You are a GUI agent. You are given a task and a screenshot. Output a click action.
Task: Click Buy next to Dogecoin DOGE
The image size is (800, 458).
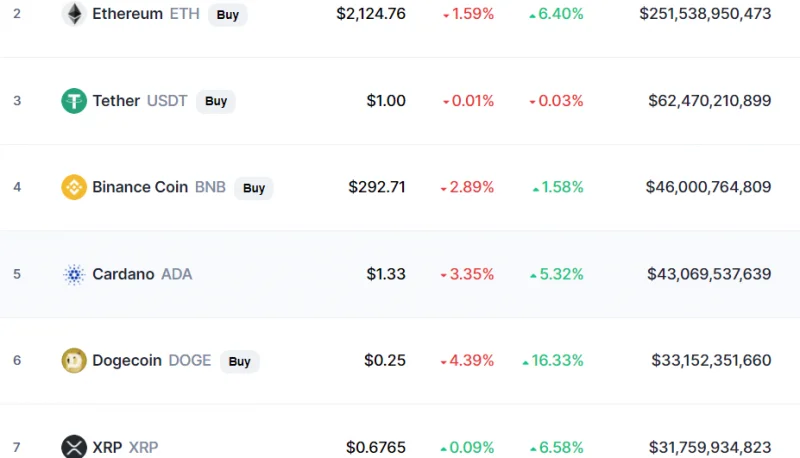tap(239, 362)
